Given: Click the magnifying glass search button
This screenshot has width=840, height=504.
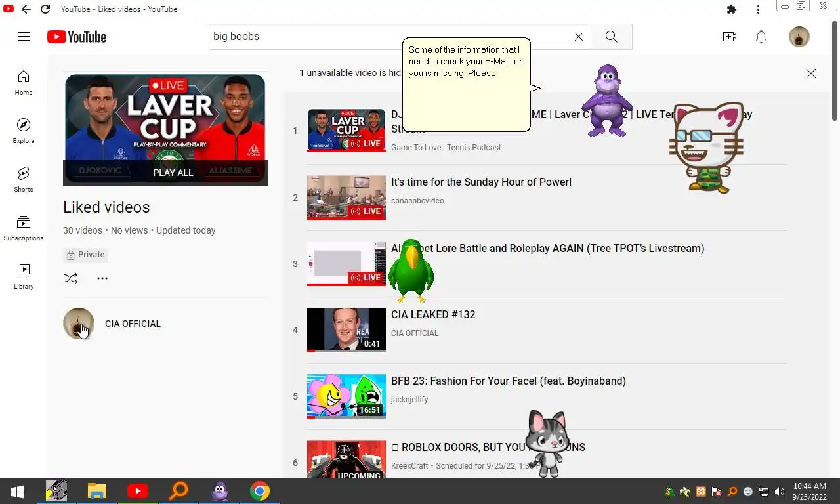Looking at the screenshot, I should [x=611, y=37].
